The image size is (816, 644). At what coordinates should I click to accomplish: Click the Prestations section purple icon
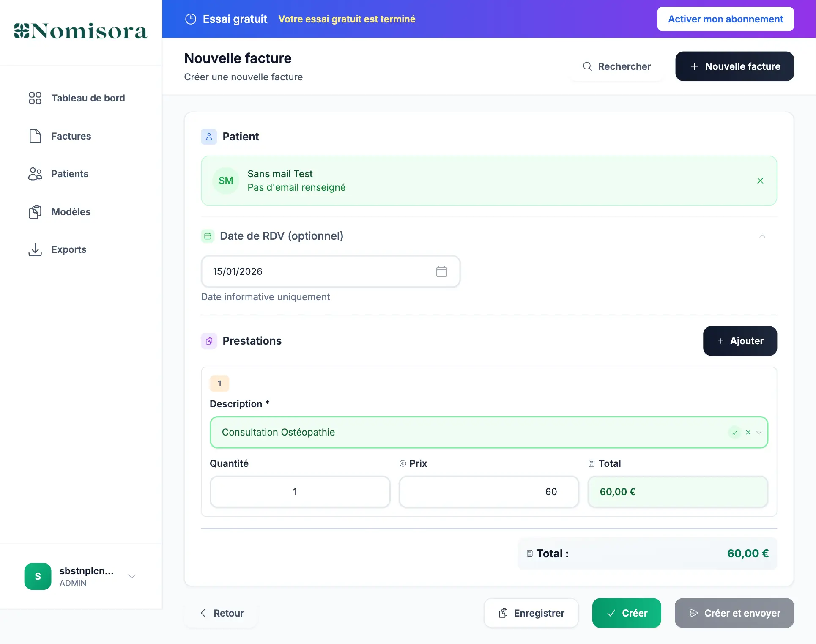tap(209, 341)
